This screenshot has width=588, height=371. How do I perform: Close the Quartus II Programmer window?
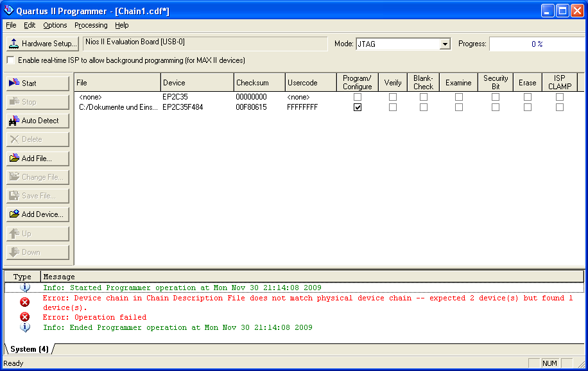(x=578, y=11)
